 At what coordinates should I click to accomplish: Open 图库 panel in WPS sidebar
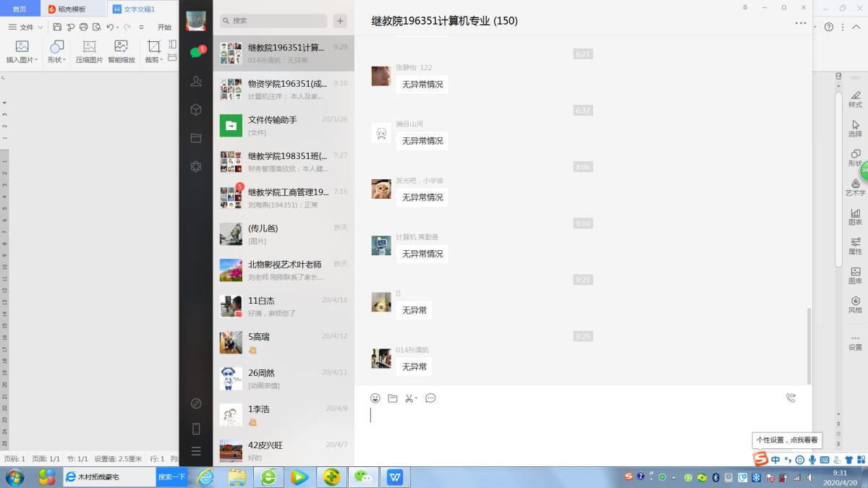(x=855, y=275)
